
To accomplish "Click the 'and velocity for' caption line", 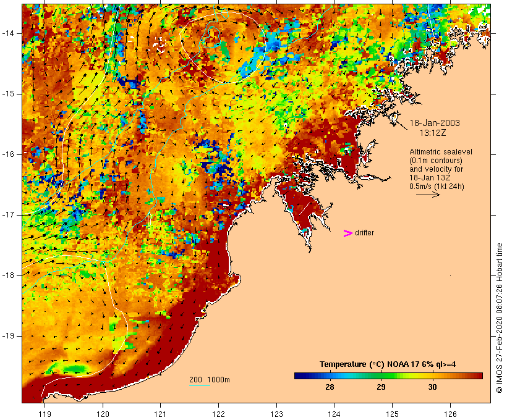I will (x=436, y=169).
